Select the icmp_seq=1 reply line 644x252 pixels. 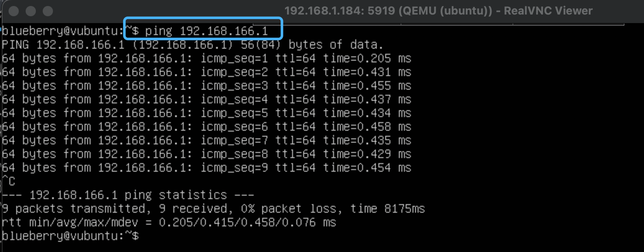tap(206, 59)
